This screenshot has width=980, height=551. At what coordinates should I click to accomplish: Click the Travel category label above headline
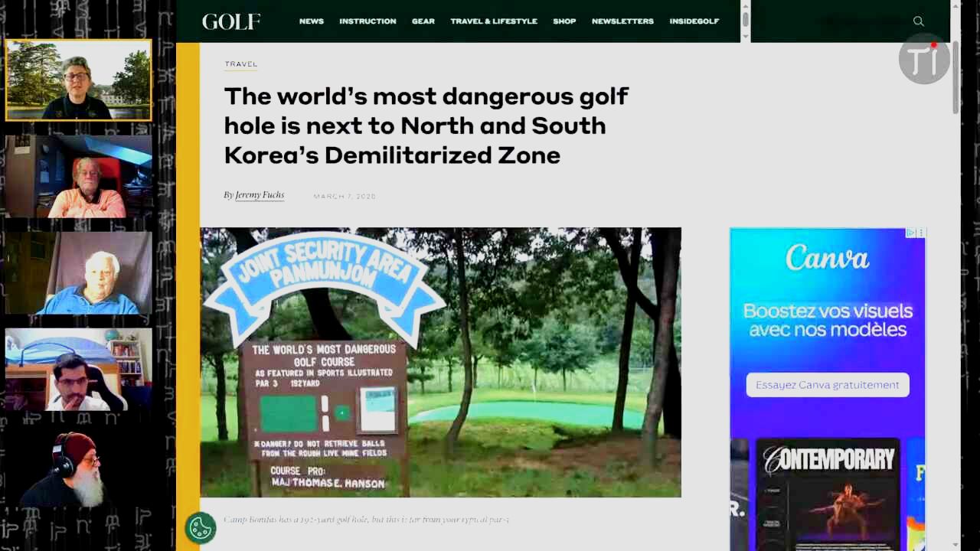[x=240, y=64]
